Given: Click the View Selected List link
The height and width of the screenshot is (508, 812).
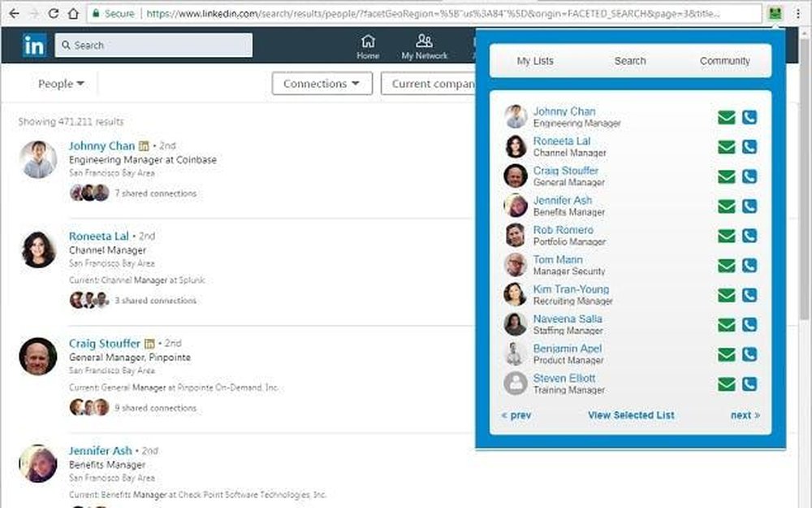Looking at the screenshot, I should (x=631, y=415).
